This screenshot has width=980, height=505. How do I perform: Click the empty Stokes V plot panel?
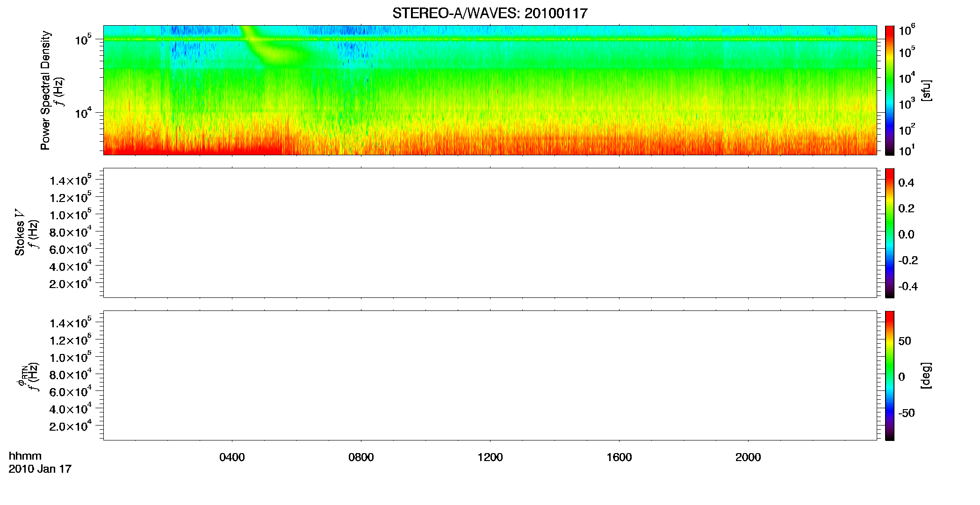[490, 233]
